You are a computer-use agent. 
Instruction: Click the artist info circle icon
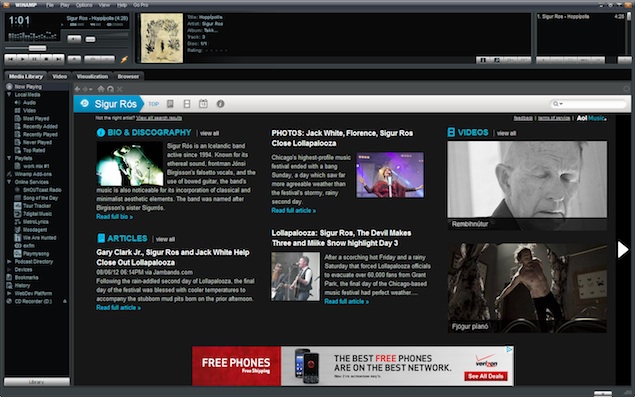tap(220, 104)
